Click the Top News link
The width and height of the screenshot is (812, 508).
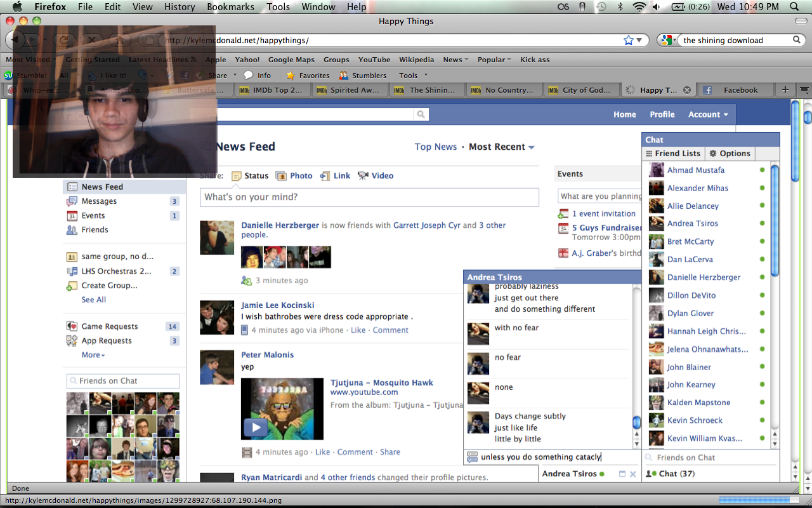coord(436,147)
